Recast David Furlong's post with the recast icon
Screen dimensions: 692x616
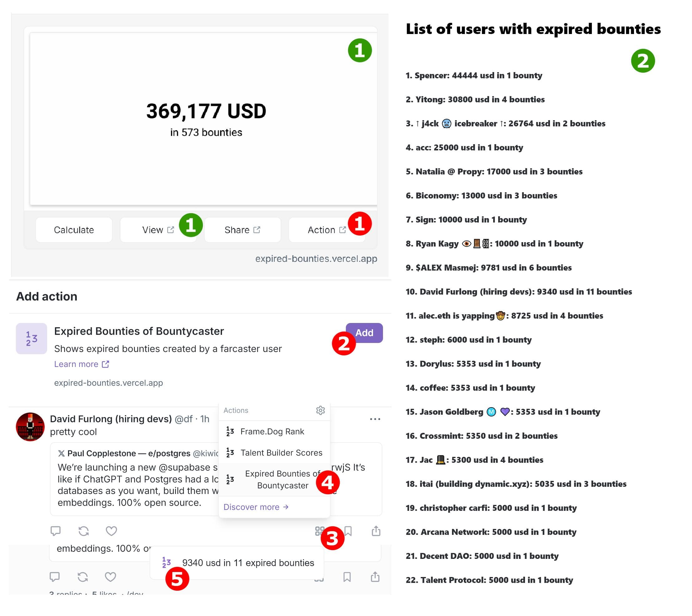[x=84, y=531]
